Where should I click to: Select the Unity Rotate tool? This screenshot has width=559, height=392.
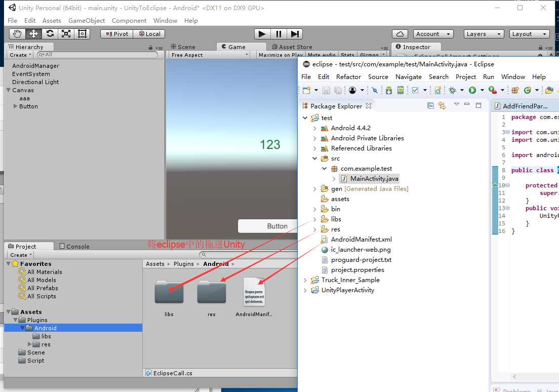pyautogui.click(x=50, y=34)
